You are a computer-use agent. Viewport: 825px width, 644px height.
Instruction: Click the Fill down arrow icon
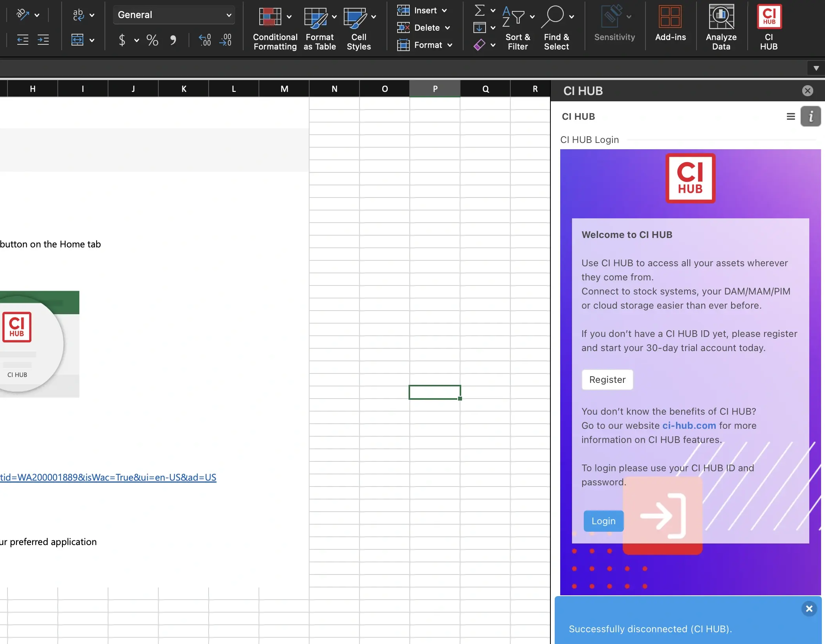479,27
